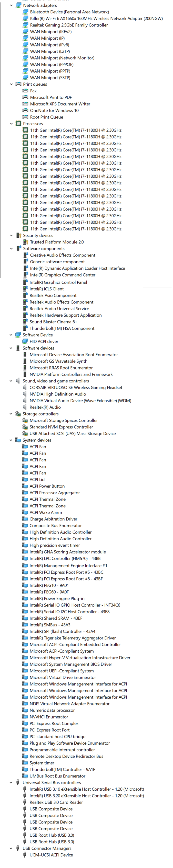This screenshot has height=868, width=173.
Task: Click the Creative Audio Effects Component icon
Action: click(25, 255)
